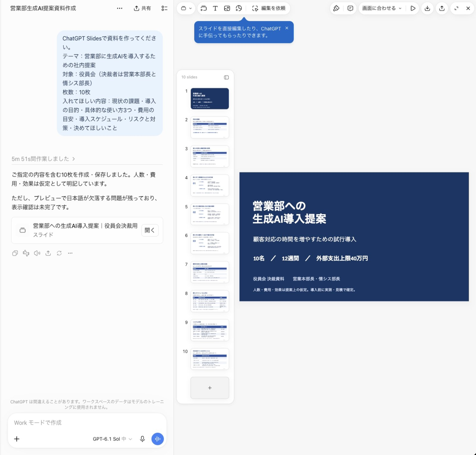This screenshot has width=476, height=455.
Task: Start voice mode with blue waveform button
Action: [158, 439]
